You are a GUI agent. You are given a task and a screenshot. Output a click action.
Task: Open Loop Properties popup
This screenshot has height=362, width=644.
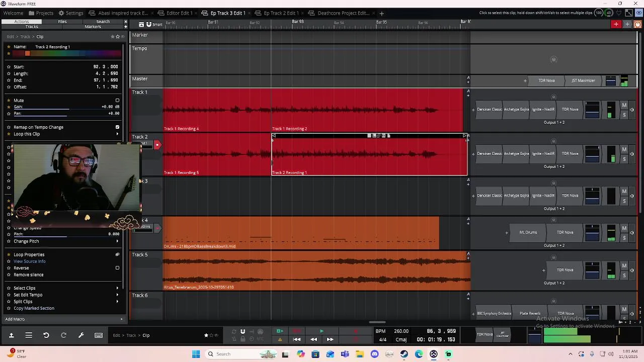117,254
